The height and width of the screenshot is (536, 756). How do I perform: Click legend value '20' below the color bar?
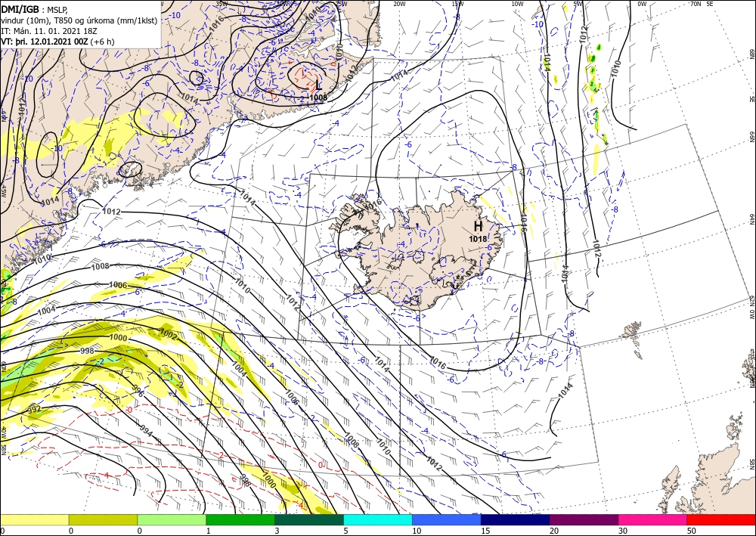click(x=554, y=531)
